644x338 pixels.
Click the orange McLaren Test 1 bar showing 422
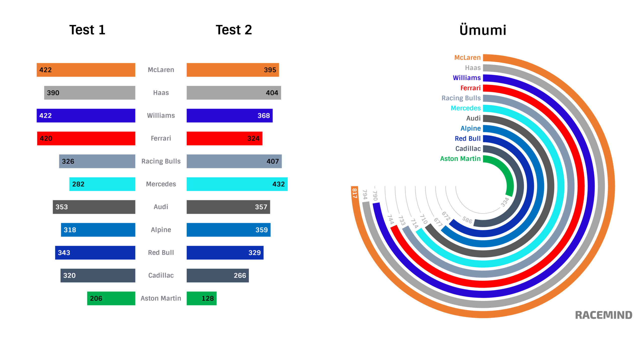click(x=86, y=70)
